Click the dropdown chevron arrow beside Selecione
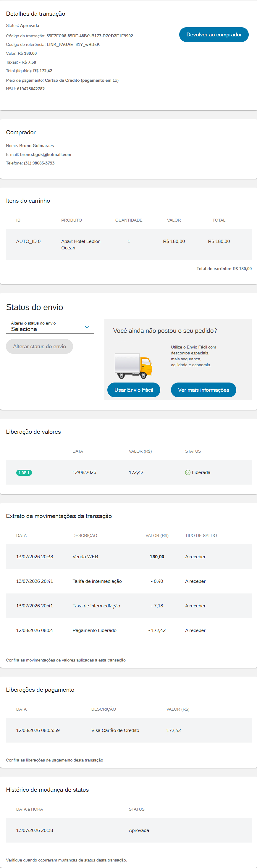The width and height of the screenshot is (257, 868). point(87,327)
